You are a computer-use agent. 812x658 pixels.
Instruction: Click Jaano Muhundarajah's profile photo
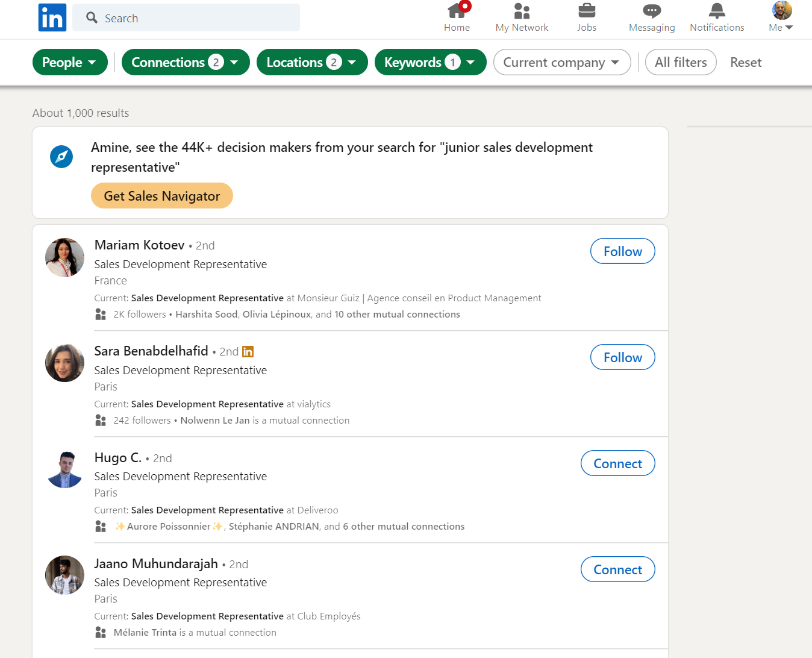[x=65, y=575]
